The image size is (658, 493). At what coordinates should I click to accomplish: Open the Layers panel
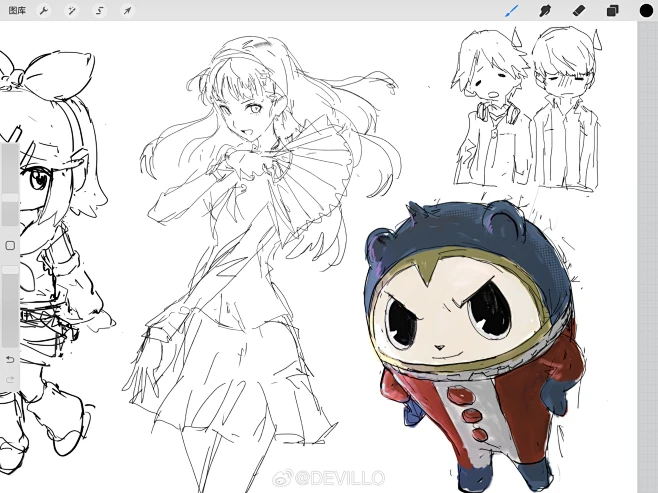point(612,10)
